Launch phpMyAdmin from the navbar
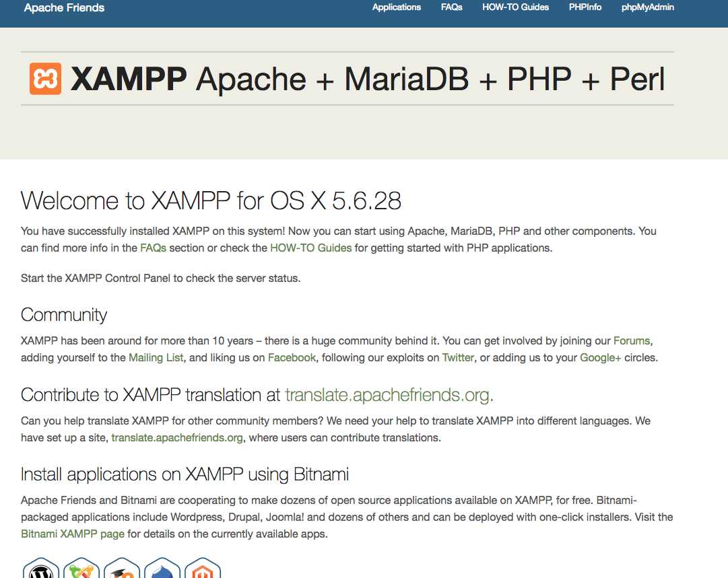The height and width of the screenshot is (578, 728). point(648,7)
